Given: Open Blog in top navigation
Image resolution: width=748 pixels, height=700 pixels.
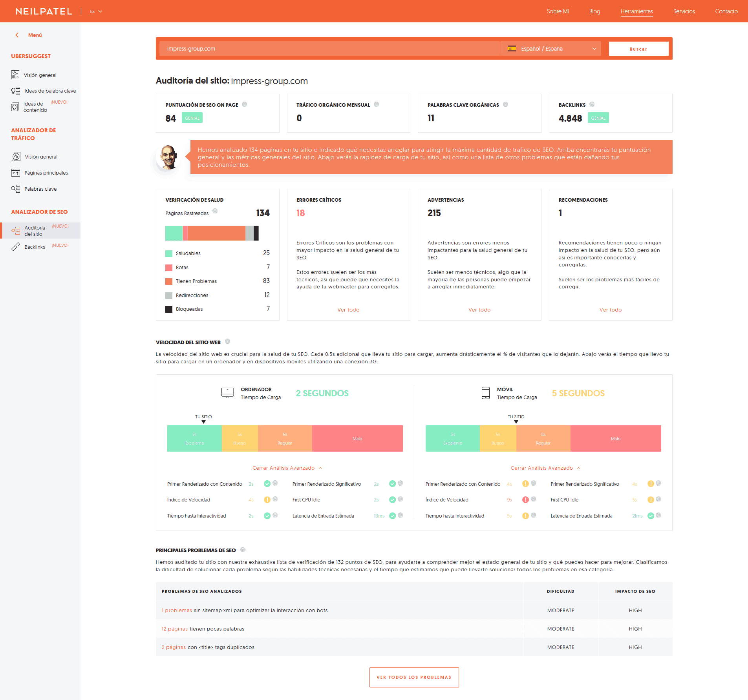Looking at the screenshot, I should 594,11.
